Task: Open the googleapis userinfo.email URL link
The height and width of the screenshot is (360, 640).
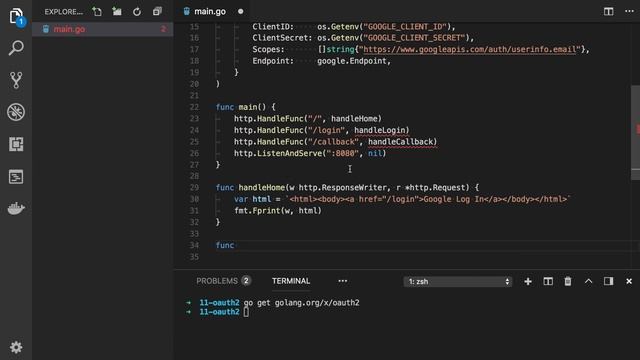Action: [469, 49]
